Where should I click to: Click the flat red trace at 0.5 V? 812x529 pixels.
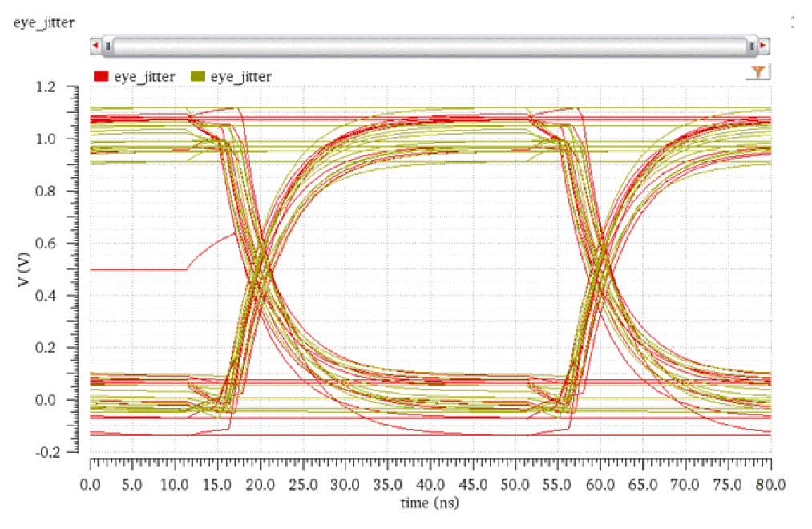coord(136,269)
